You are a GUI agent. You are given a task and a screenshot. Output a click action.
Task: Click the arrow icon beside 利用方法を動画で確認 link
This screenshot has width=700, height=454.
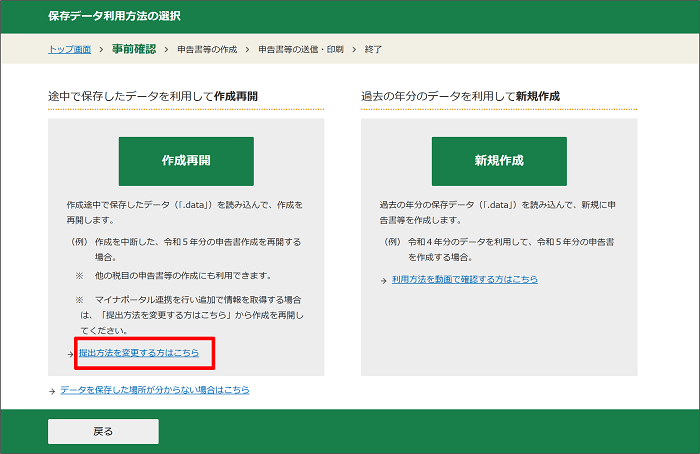coord(385,280)
